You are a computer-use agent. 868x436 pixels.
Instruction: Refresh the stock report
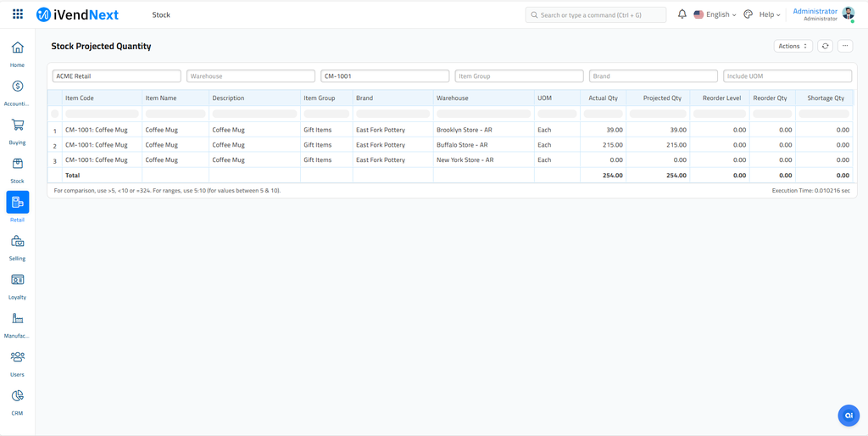(x=825, y=46)
